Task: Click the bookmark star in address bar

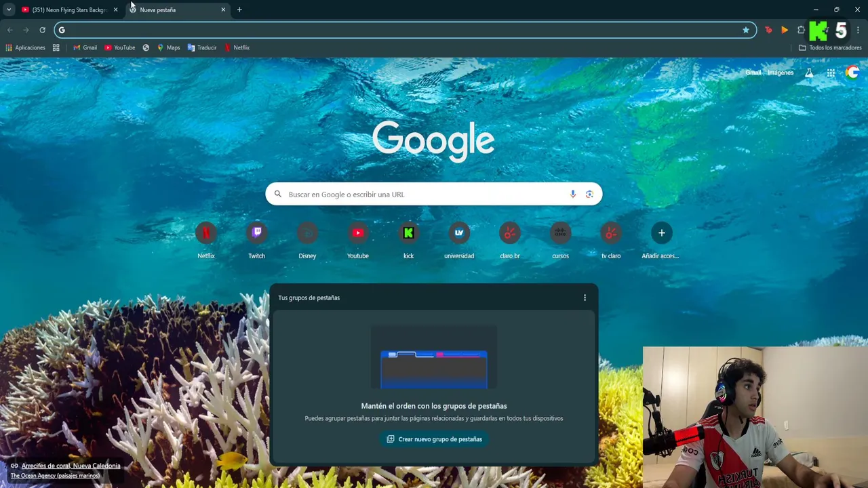Action: 746,30
